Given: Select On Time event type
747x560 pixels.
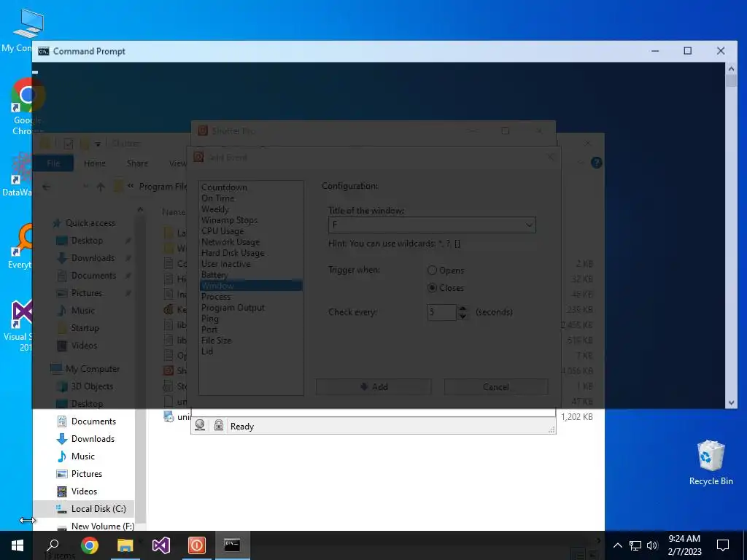Looking at the screenshot, I should [x=217, y=198].
